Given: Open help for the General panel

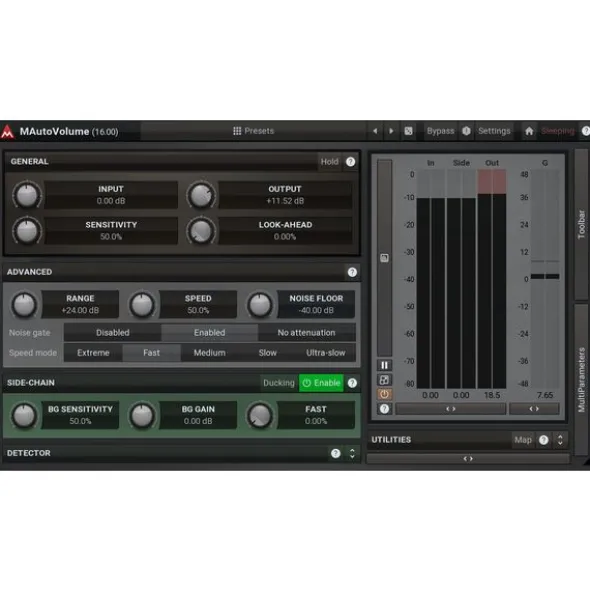Looking at the screenshot, I should tap(351, 162).
